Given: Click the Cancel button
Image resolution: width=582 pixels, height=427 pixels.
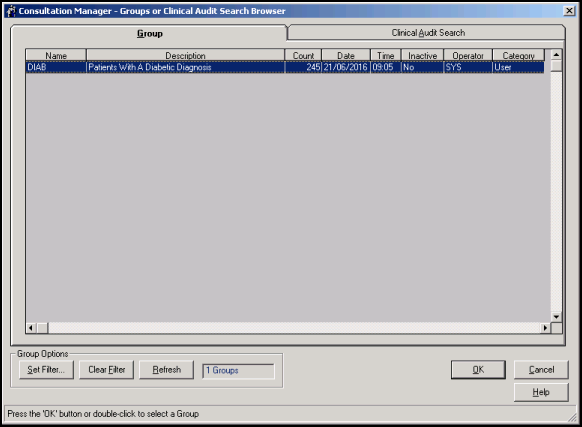Looking at the screenshot, I should pyautogui.click(x=541, y=370).
